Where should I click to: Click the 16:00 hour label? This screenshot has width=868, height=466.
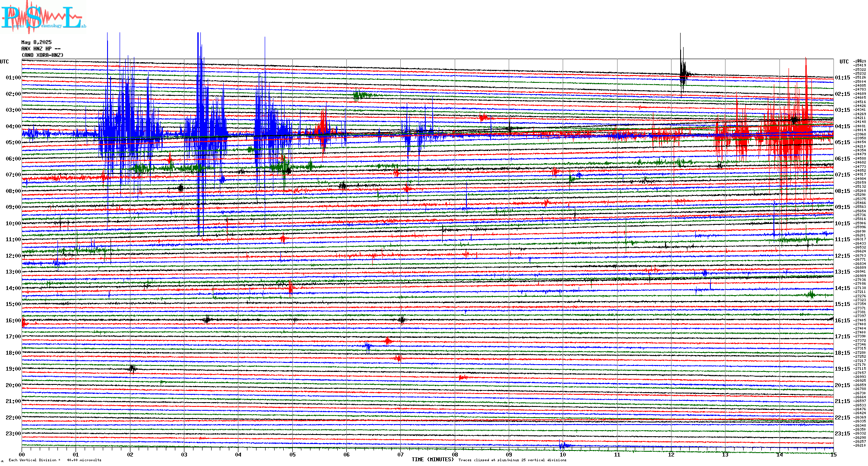pyautogui.click(x=13, y=321)
